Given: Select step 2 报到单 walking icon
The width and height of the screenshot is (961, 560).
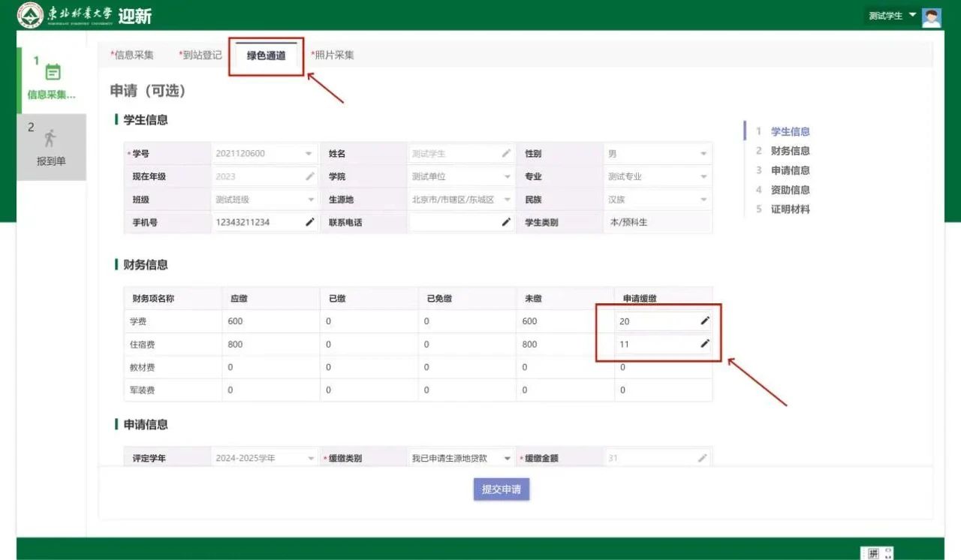Looking at the screenshot, I should pyautogui.click(x=50, y=138).
